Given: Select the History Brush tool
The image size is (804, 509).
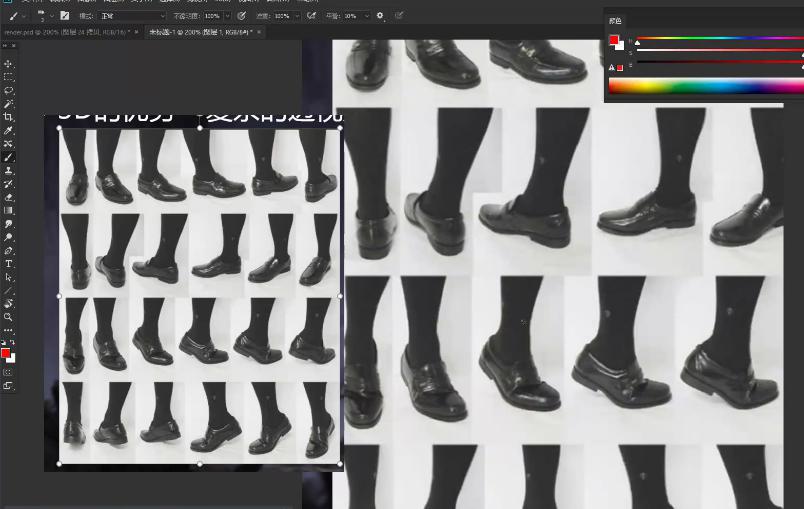Looking at the screenshot, I should (x=8, y=184).
